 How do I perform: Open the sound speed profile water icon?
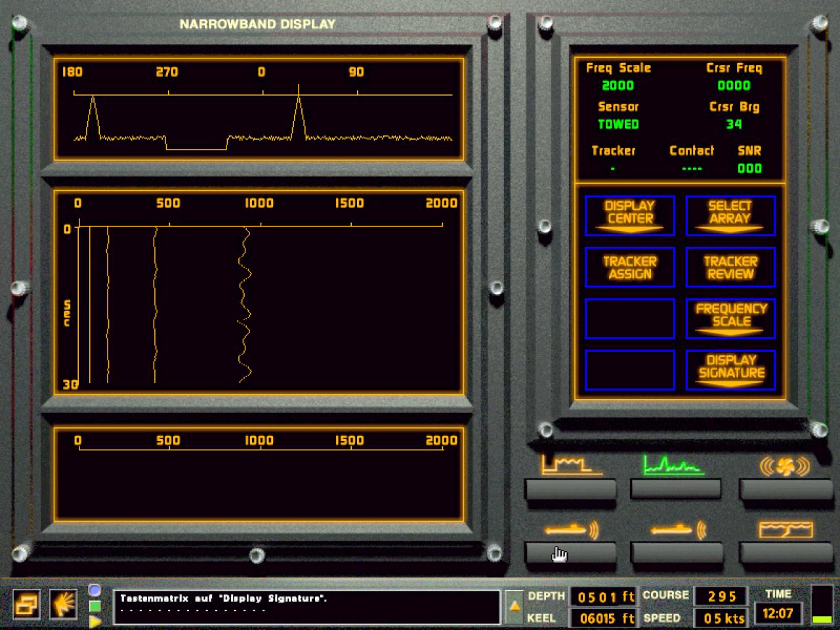coord(786,529)
